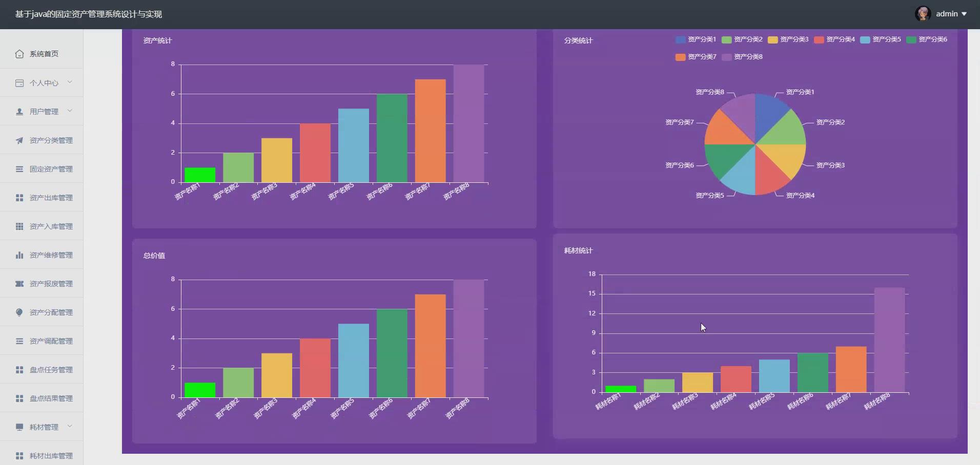Image resolution: width=980 pixels, height=465 pixels.
Task: Toggle 资产分类7 legend item
Action: click(696, 57)
